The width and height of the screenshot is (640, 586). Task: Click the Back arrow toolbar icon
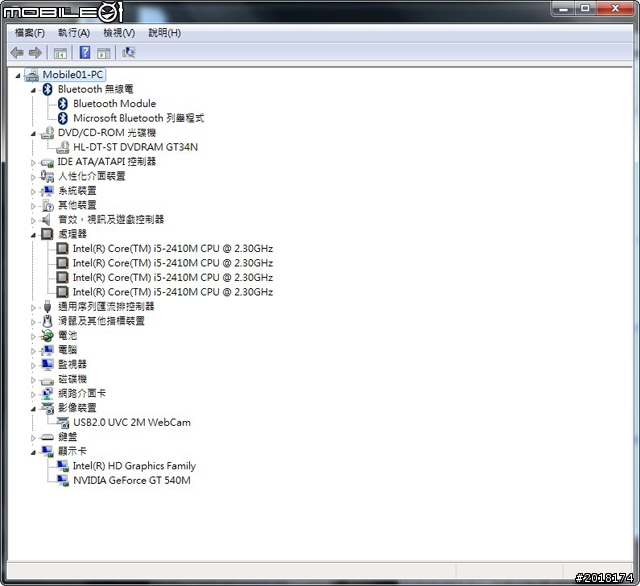17,52
